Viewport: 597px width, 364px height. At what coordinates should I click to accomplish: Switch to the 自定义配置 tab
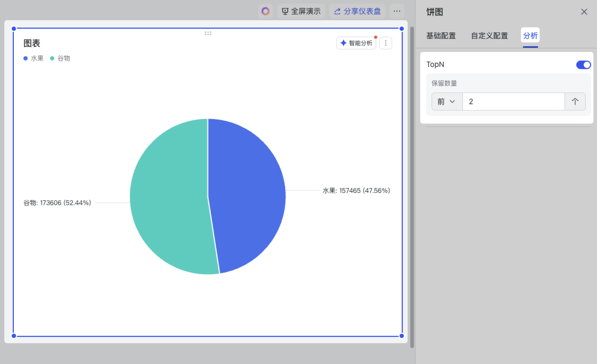[x=489, y=36]
